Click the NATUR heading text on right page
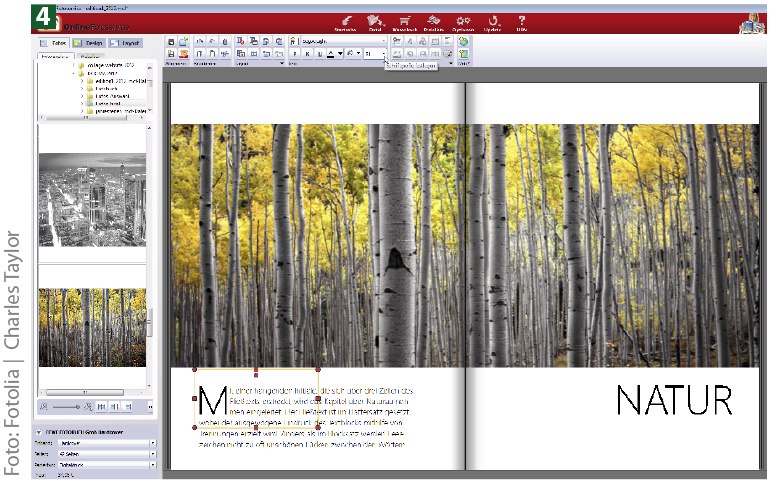 (674, 400)
